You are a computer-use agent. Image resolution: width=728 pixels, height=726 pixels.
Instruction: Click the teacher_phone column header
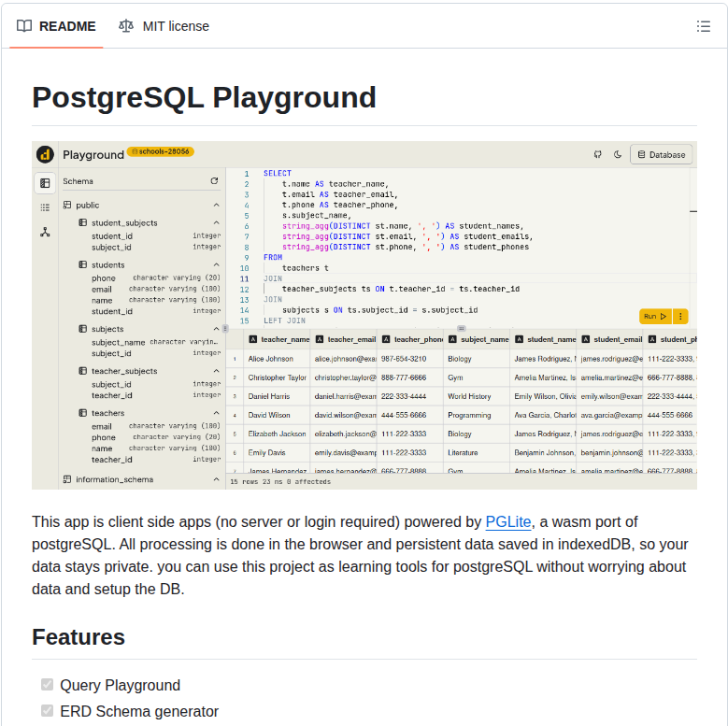tap(410, 339)
